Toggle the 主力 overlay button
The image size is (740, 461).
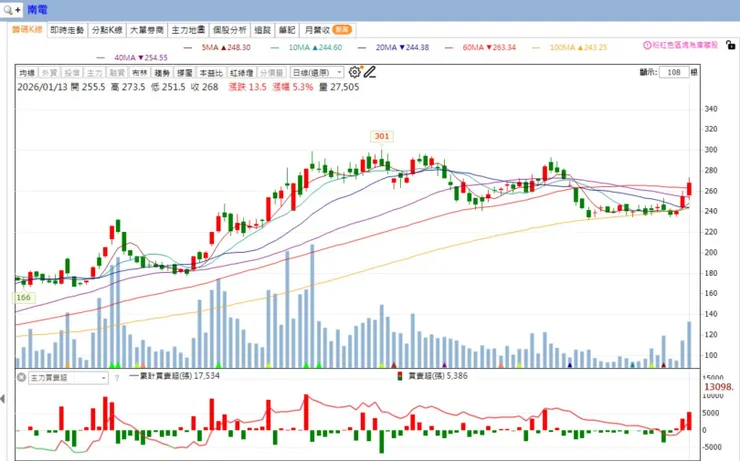tap(94, 73)
